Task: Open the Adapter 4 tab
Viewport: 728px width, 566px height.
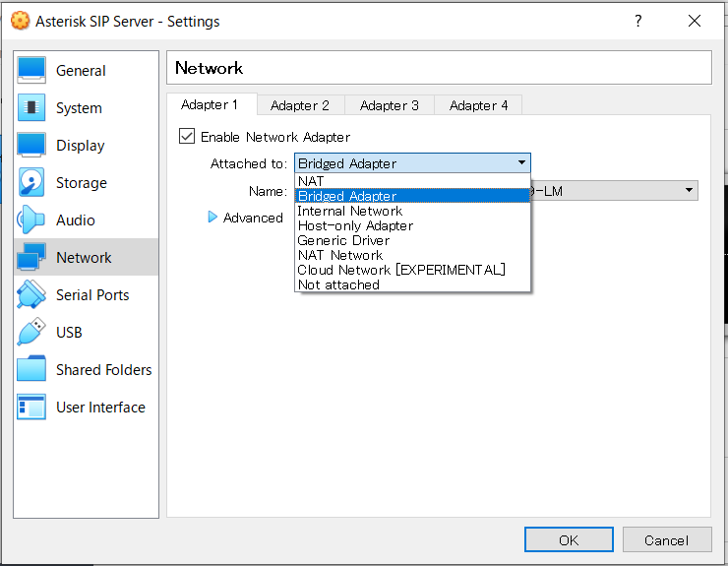Action: (478, 105)
